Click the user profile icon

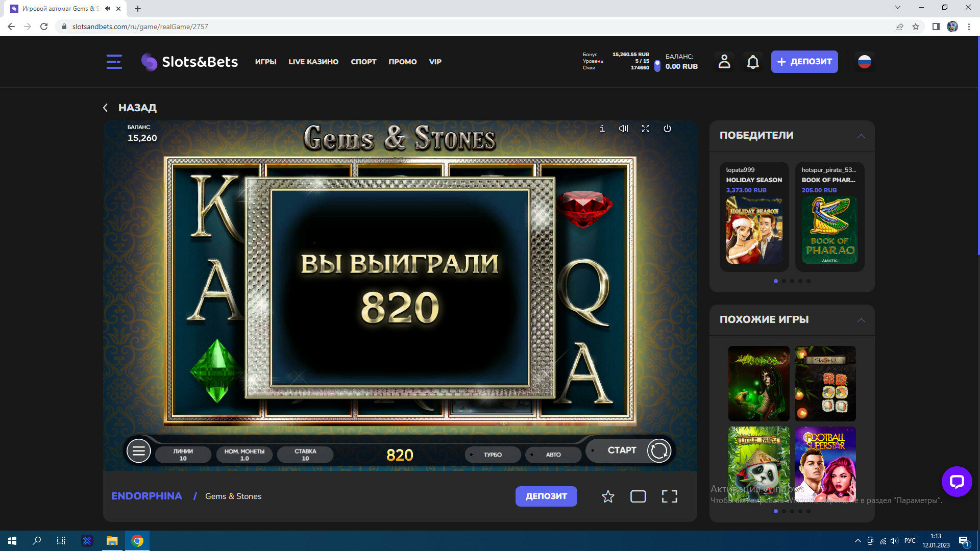pyautogui.click(x=724, y=62)
